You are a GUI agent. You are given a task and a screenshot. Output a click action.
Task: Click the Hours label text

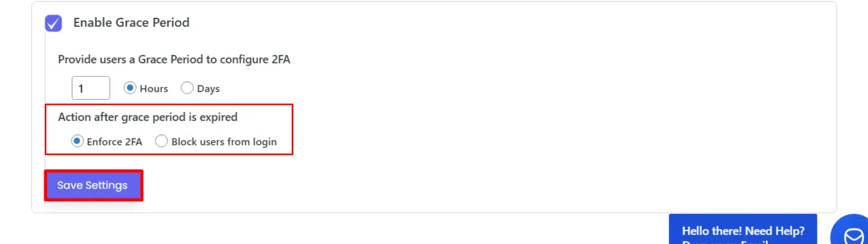pos(154,89)
